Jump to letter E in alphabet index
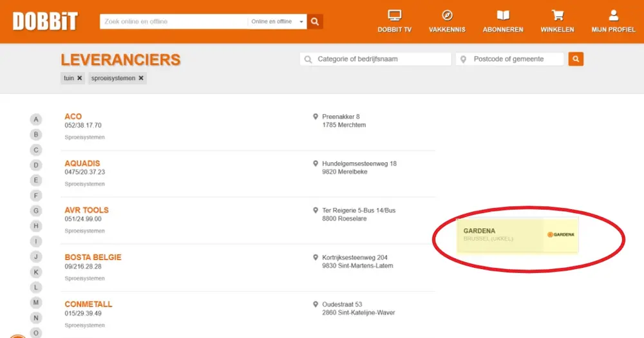 [36, 180]
